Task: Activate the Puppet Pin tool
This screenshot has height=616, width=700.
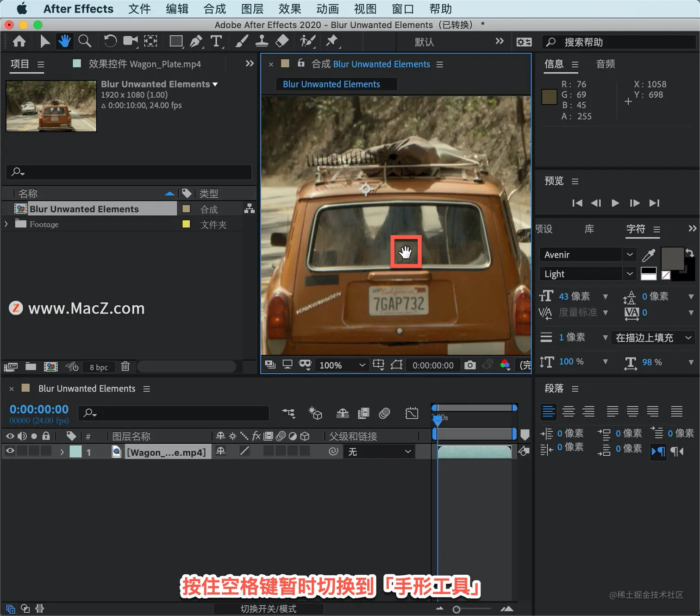Action: (x=332, y=41)
